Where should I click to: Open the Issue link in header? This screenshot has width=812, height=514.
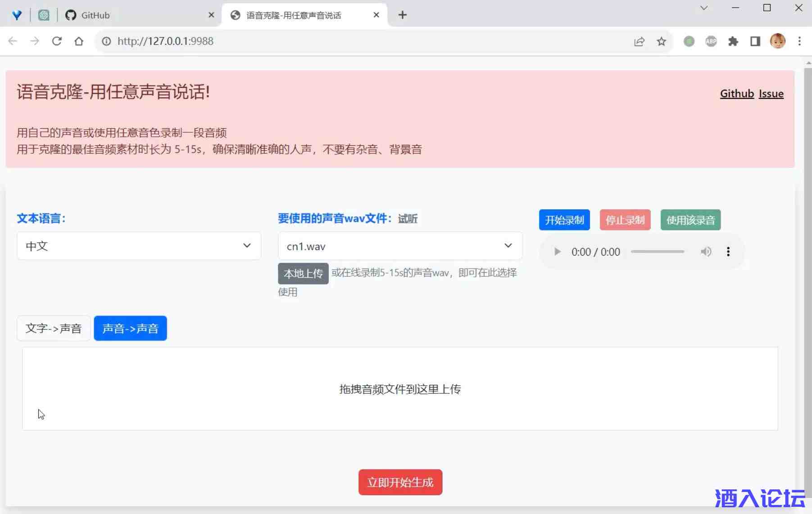[771, 94]
